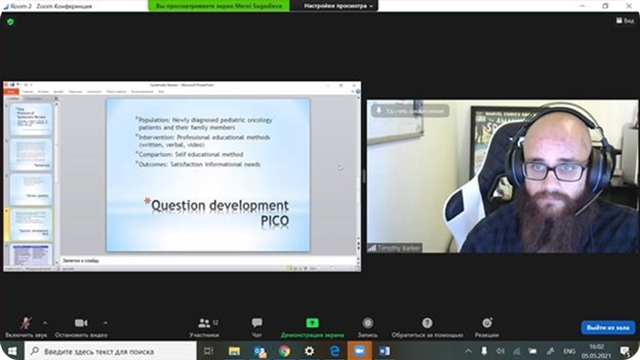Open the Participants panel icon
Screen dimensions: 640x360
click(204, 323)
